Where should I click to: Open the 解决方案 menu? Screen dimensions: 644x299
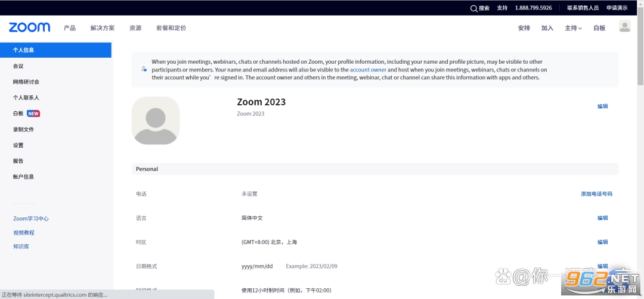coord(103,28)
